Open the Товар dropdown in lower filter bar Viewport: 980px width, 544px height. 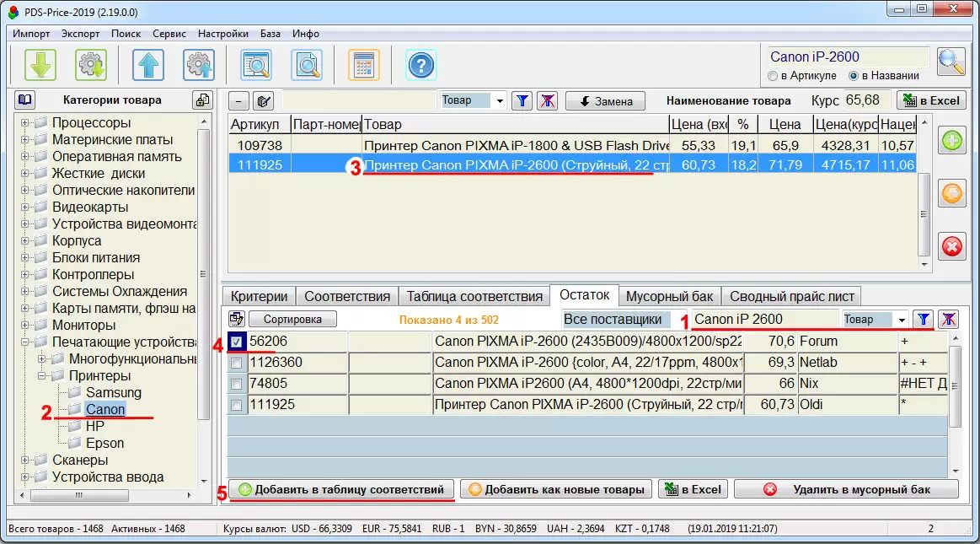point(902,320)
